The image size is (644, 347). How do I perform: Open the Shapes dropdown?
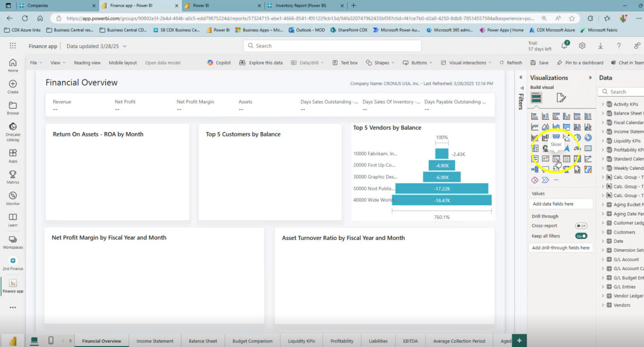(x=380, y=63)
